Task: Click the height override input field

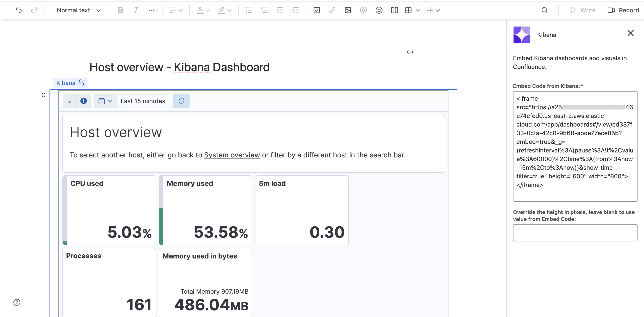Action: (x=575, y=233)
